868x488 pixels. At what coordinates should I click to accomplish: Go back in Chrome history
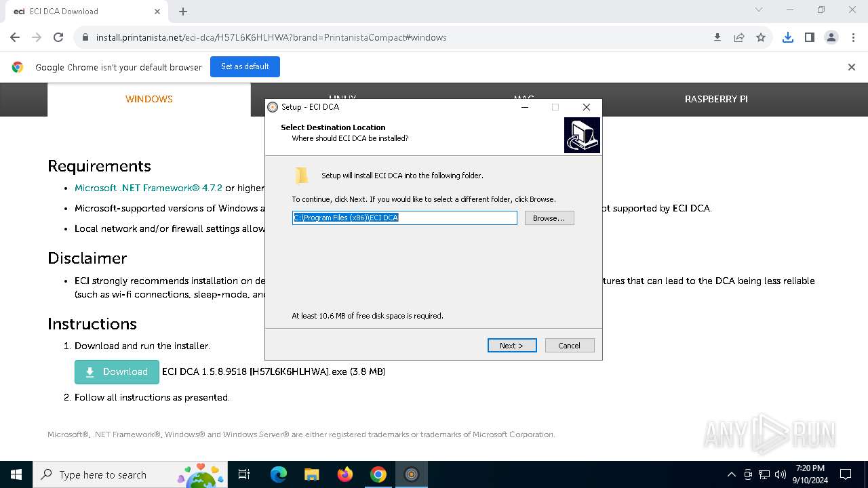(x=15, y=37)
